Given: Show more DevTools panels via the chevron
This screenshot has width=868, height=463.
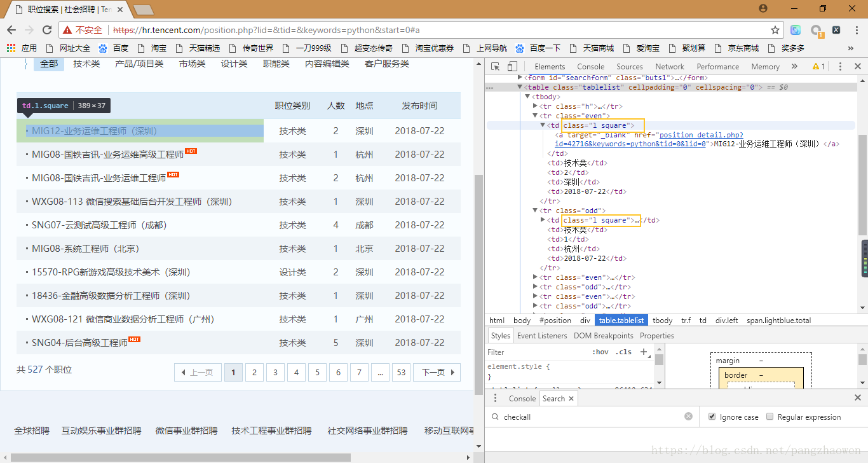Looking at the screenshot, I should [x=794, y=66].
